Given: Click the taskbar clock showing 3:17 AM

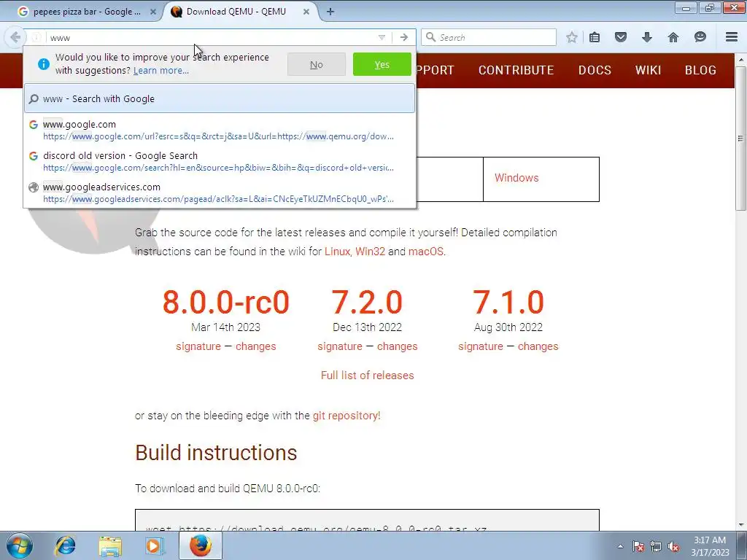Looking at the screenshot, I should coord(710,546).
